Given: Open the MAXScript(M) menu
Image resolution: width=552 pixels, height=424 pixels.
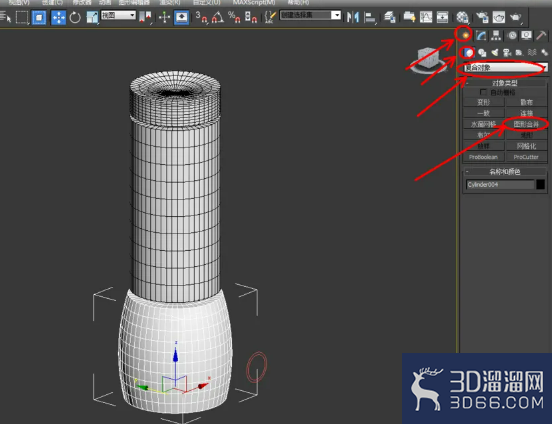Looking at the screenshot, I should click(x=253, y=2).
